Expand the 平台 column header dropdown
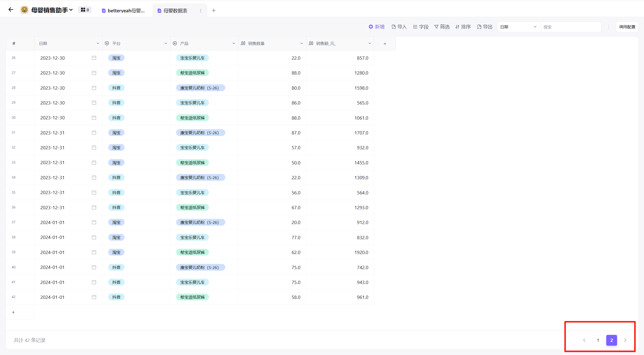Screen dimensions: 644x355 click(166, 43)
